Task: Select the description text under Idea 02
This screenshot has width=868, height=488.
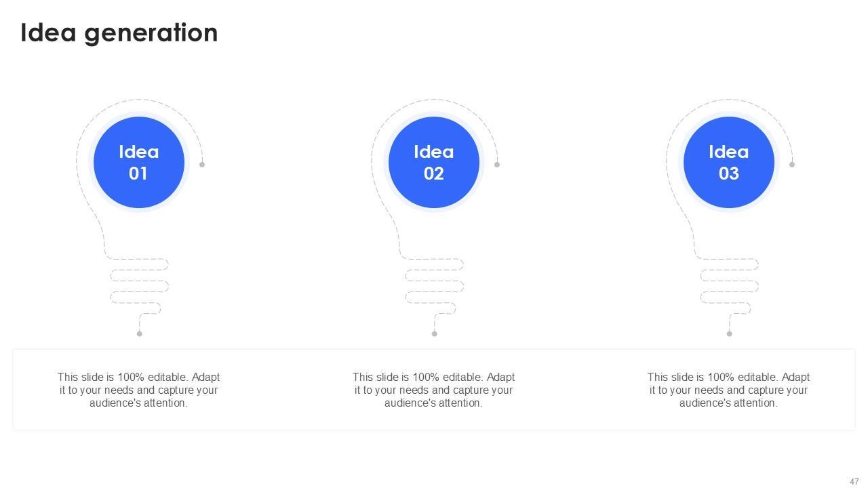Action: pos(433,390)
